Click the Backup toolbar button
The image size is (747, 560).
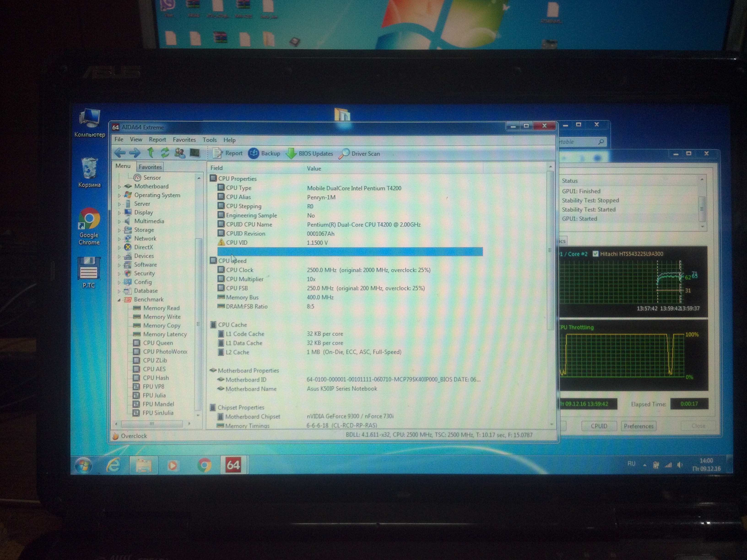point(264,153)
